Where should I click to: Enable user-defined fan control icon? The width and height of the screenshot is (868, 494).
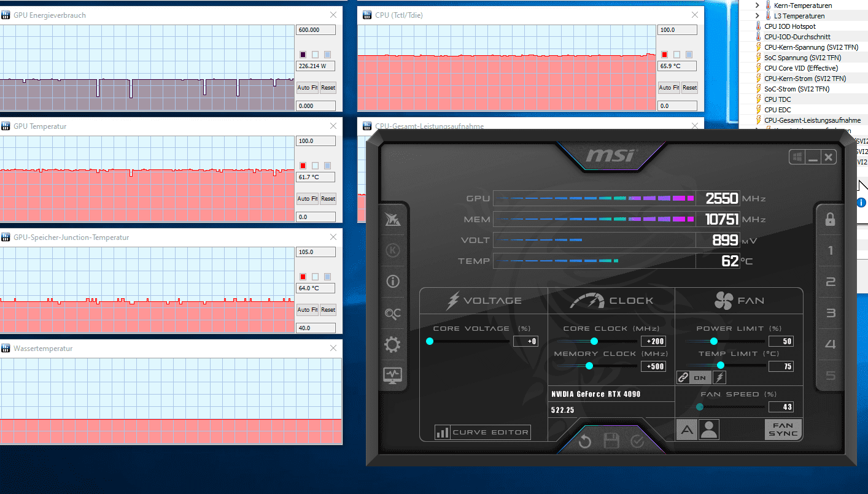pos(709,430)
